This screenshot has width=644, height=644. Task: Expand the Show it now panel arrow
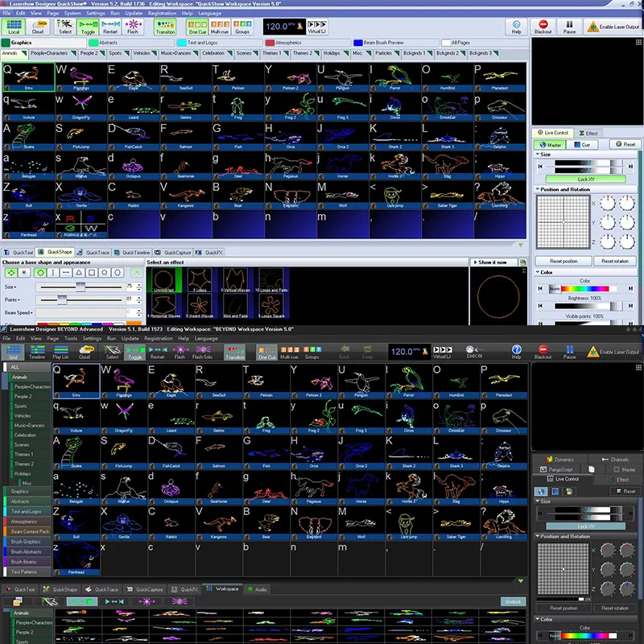(475, 262)
